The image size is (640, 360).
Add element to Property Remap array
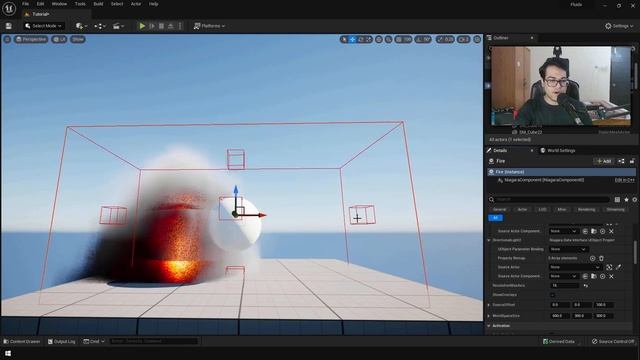point(592,258)
